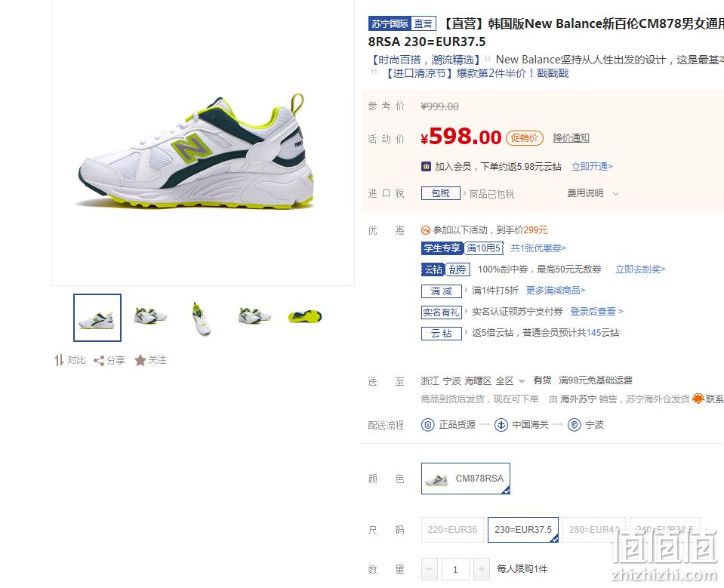
Task: Select size 230=EUR37.5 option
Action: [x=523, y=530]
